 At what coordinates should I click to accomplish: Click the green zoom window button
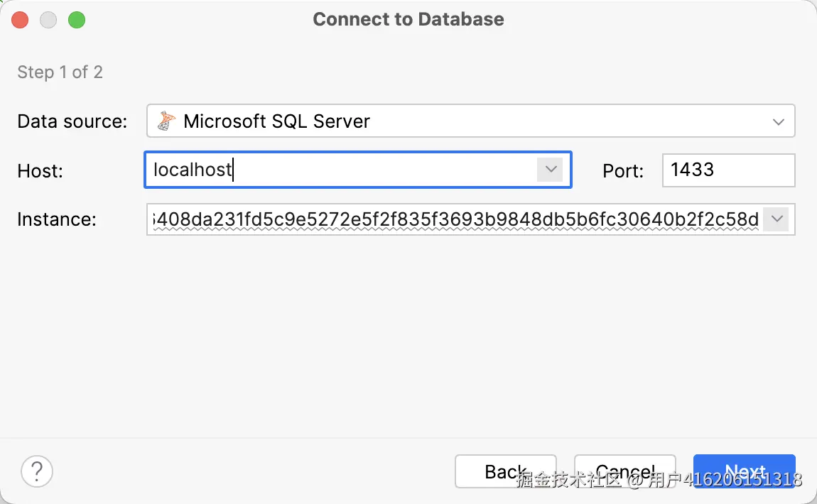tap(77, 20)
